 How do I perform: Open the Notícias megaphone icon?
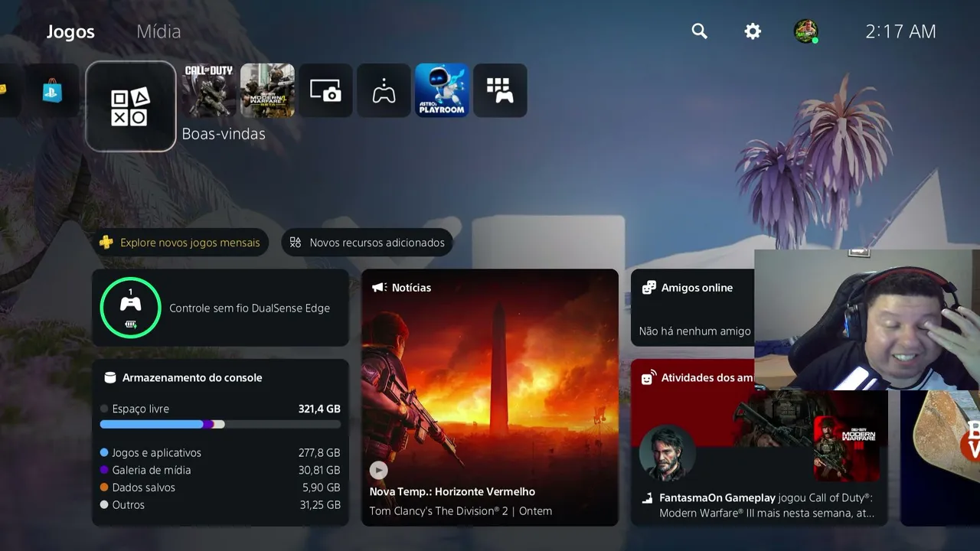pyautogui.click(x=378, y=288)
